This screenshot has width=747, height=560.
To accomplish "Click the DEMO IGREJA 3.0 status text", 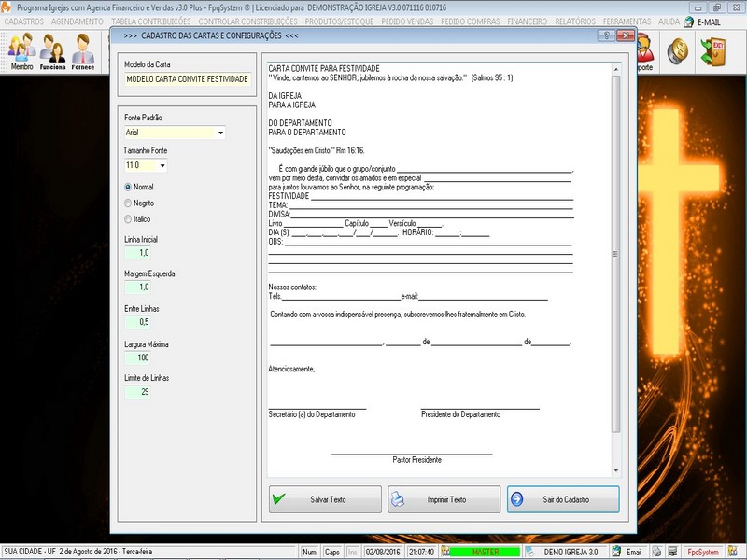I will (571, 552).
